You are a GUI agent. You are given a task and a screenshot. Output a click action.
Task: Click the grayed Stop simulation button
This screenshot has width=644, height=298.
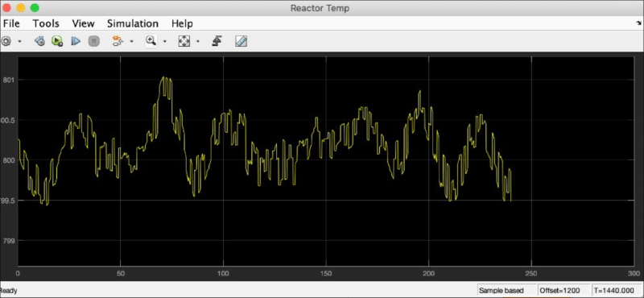tap(94, 41)
